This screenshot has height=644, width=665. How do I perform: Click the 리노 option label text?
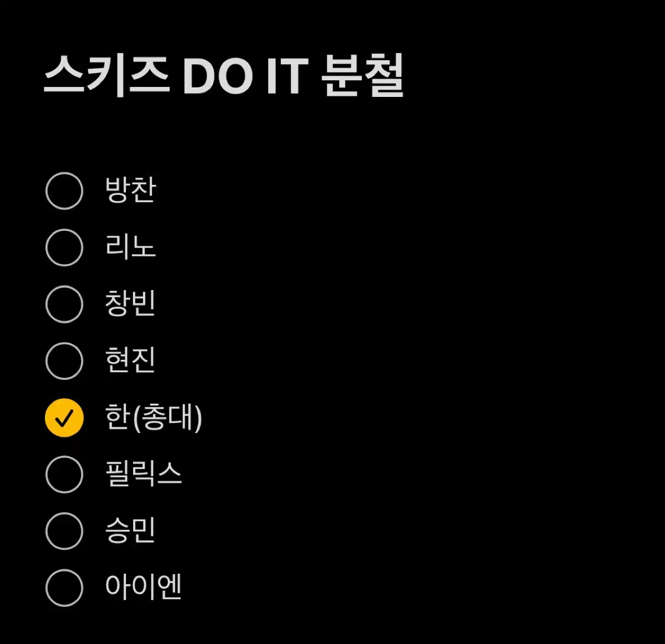click(131, 247)
